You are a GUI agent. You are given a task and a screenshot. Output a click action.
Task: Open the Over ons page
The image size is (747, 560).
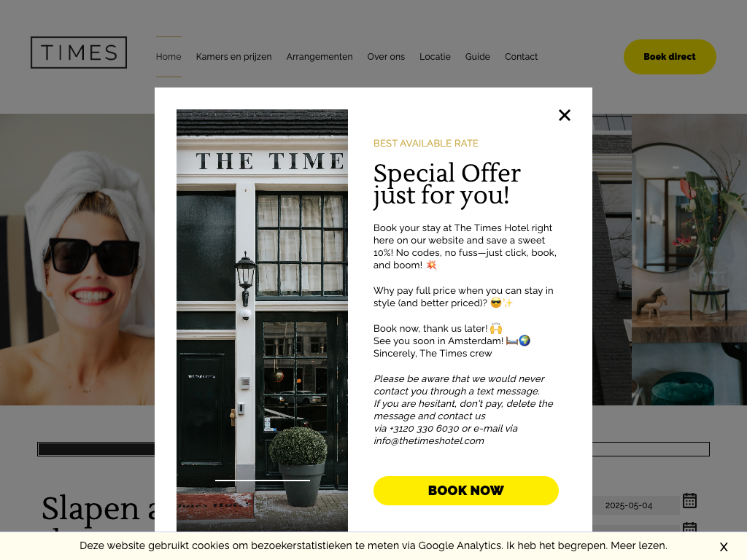click(x=386, y=57)
